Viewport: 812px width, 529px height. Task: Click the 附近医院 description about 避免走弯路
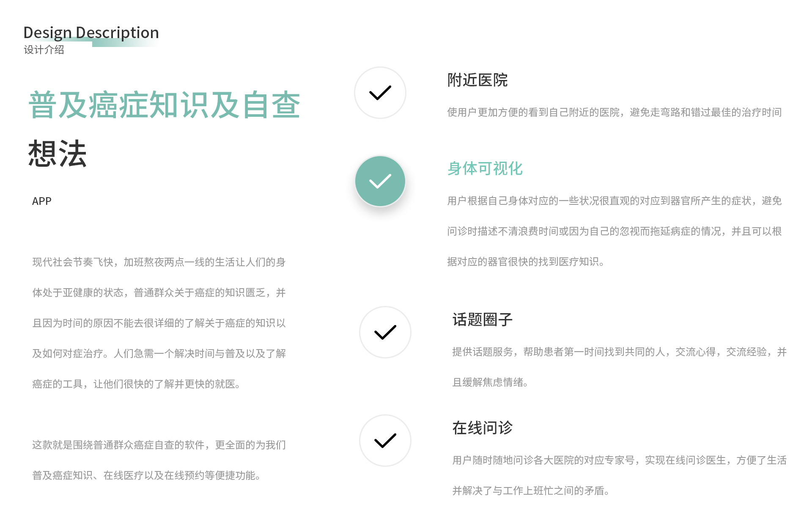pos(614,112)
